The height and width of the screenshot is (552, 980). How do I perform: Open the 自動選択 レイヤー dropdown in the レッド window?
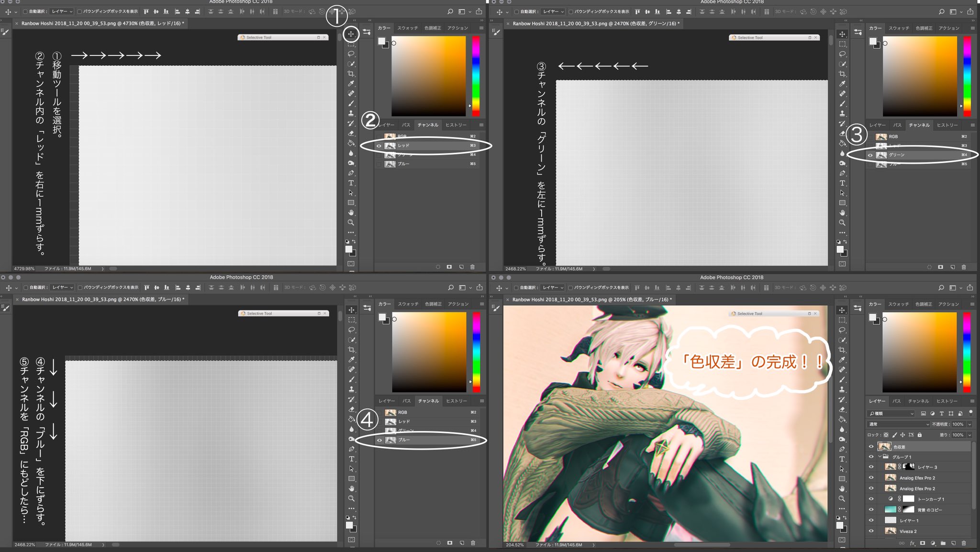[x=62, y=11]
